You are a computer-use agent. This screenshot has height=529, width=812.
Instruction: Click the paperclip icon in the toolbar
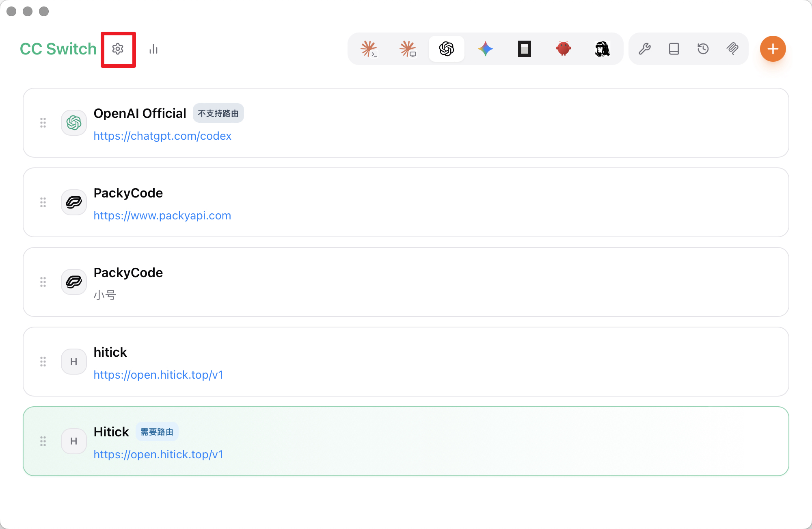coord(732,49)
